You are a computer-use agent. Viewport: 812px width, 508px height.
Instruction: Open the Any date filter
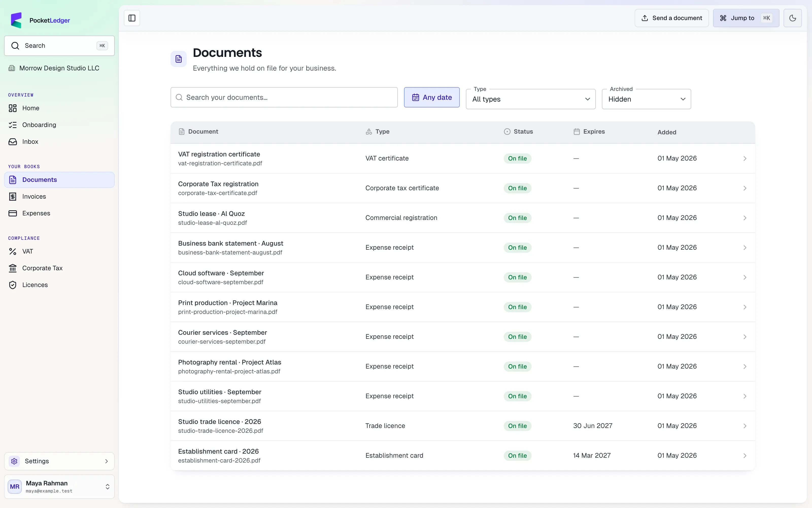(x=431, y=98)
